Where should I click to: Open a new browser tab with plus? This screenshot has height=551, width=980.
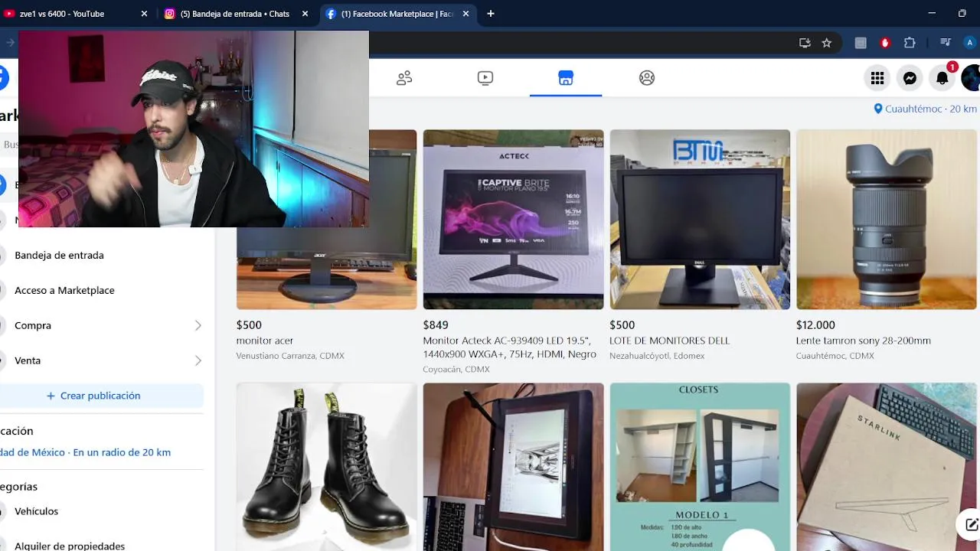coord(491,14)
